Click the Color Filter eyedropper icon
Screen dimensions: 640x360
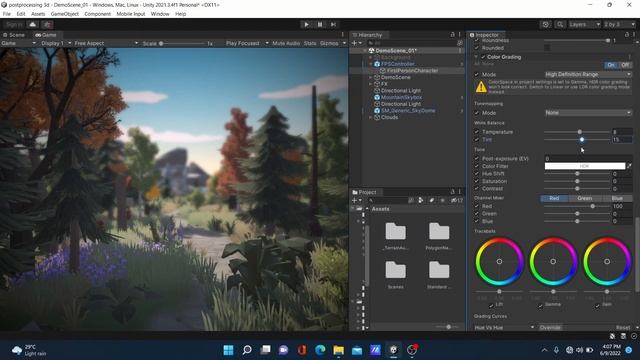pos(629,166)
